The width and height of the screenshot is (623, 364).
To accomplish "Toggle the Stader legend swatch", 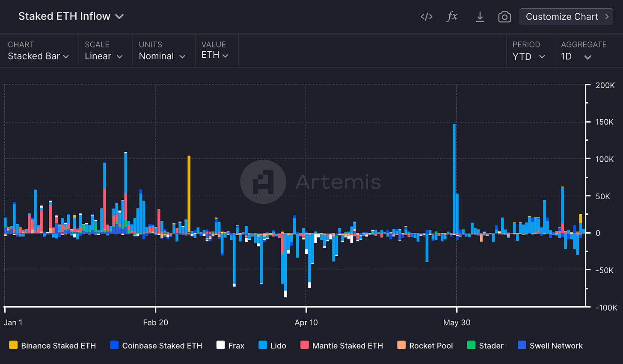I will pos(471,345).
